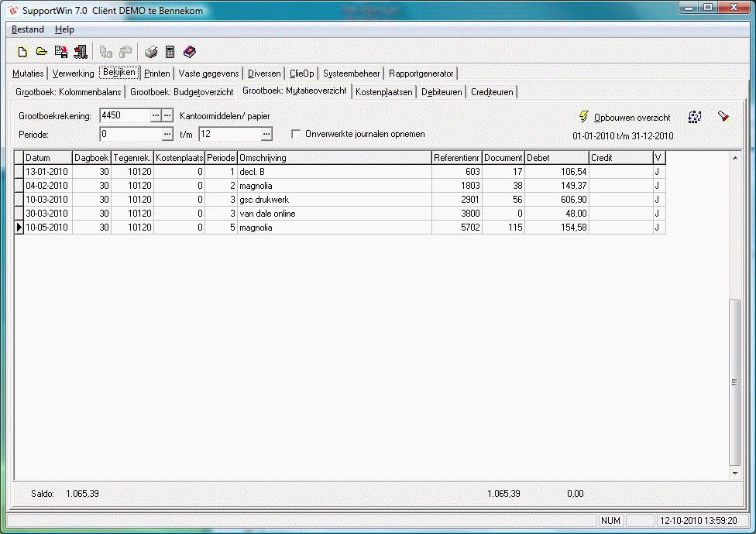Image resolution: width=756 pixels, height=534 pixels.
Task: Click the open folder toolbar icon
Action: click(x=42, y=53)
